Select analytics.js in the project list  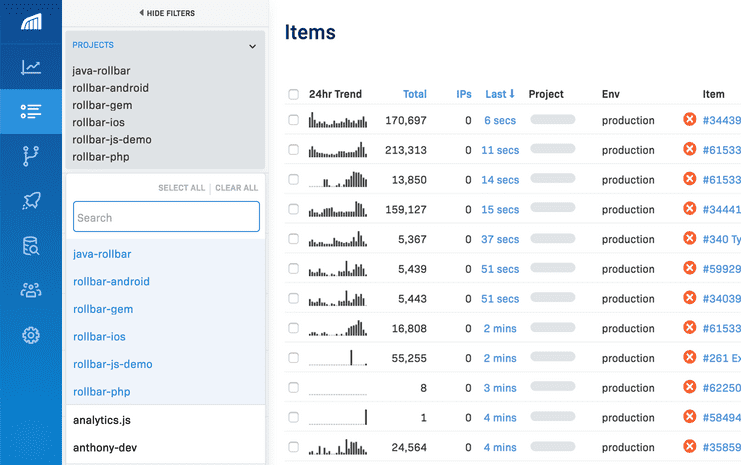(102, 420)
